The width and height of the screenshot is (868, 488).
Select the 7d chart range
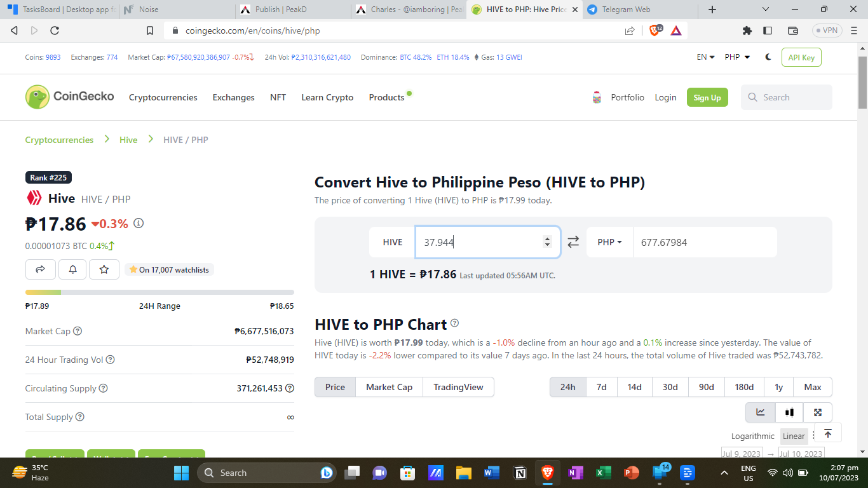click(x=601, y=387)
